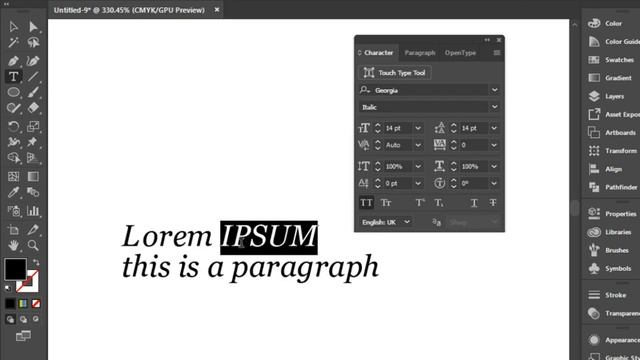Select the Eraser tool
Viewport: 640px width, 360px height.
coord(33,108)
